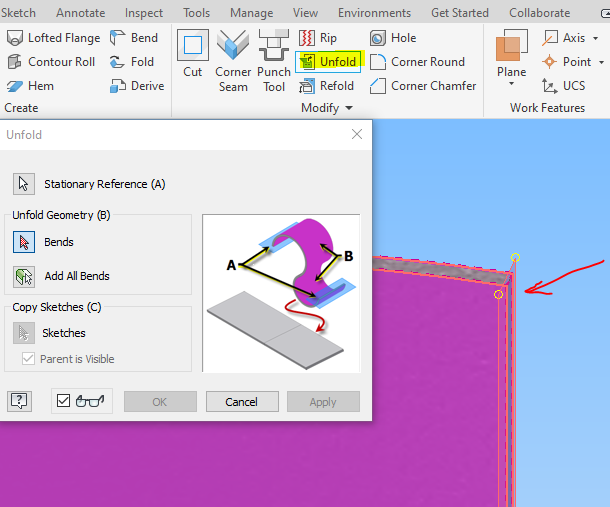This screenshot has width=610, height=507.
Task: Open the Corner Seam tool
Action: click(233, 61)
